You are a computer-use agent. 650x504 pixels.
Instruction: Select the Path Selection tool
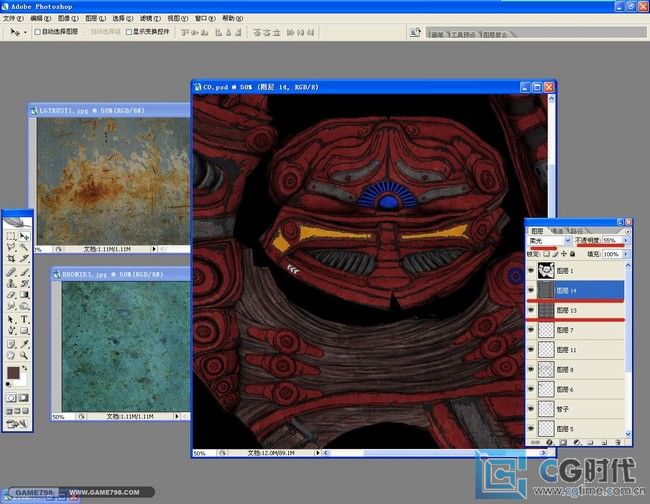[x=11, y=319]
